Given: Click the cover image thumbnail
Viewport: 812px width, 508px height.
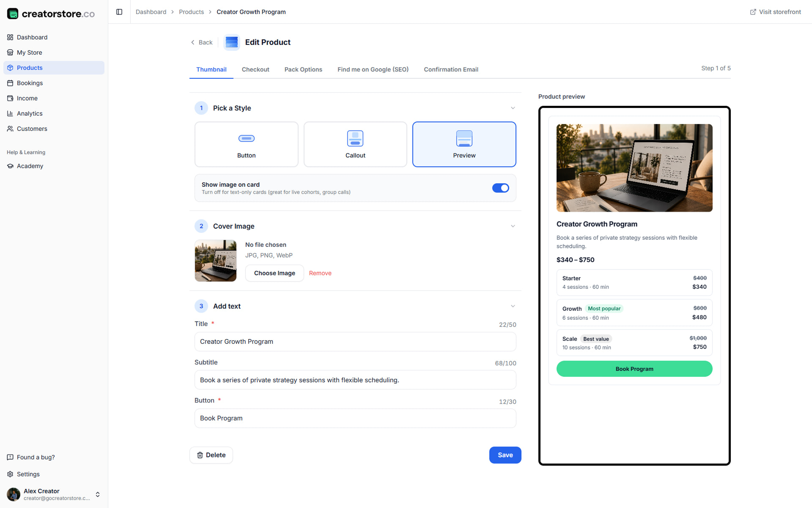Looking at the screenshot, I should 216,261.
